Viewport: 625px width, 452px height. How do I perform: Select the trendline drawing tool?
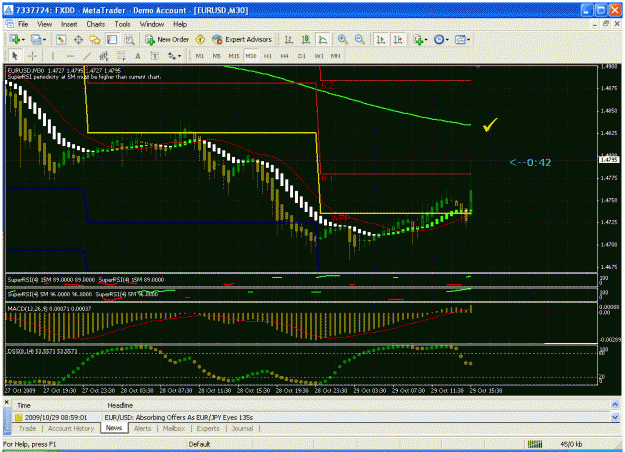(87, 56)
